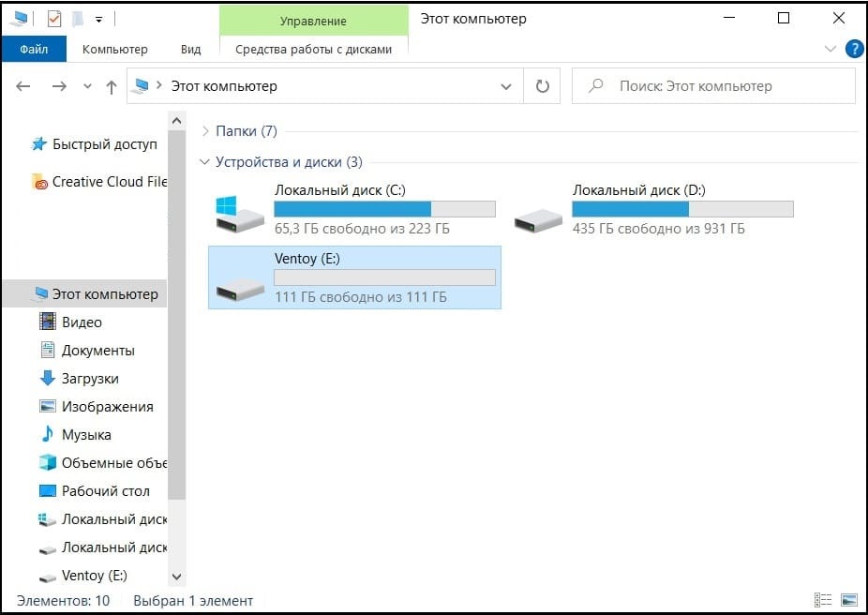The height and width of the screenshot is (615, 868).
Task: Click the computer icon in title bar
Action: pyautogui.click(x=20, y=19)
